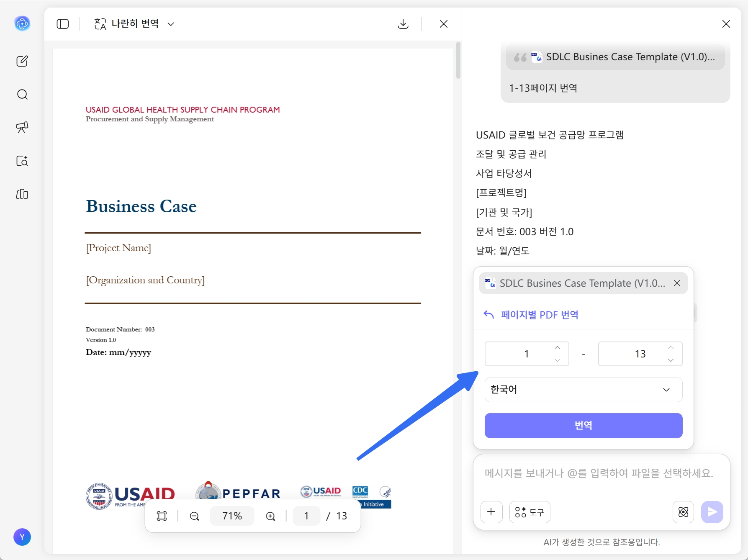Click the translate icon beside 나란히 번역
Screen dimensions: 748x560
coord(100,24)
